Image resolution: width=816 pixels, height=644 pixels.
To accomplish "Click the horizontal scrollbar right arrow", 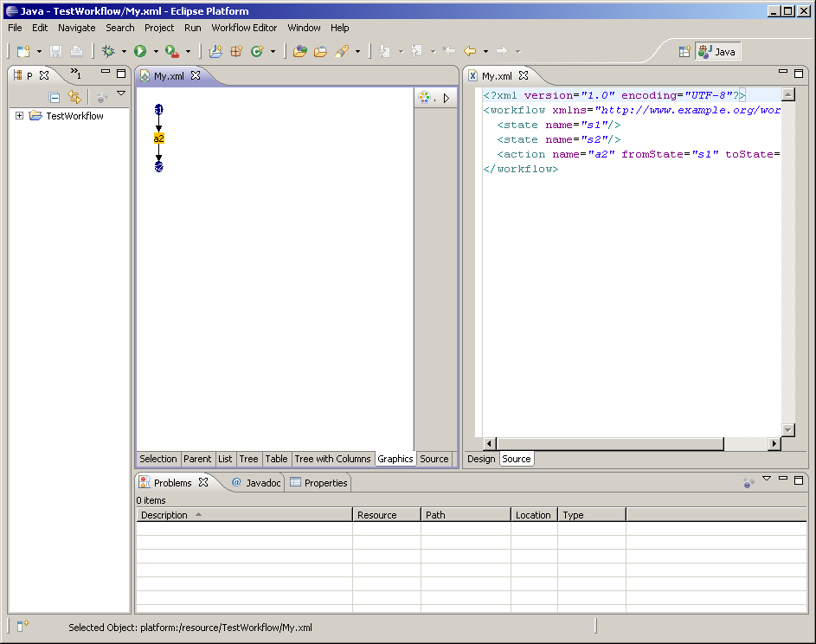I will coord(774,444).
